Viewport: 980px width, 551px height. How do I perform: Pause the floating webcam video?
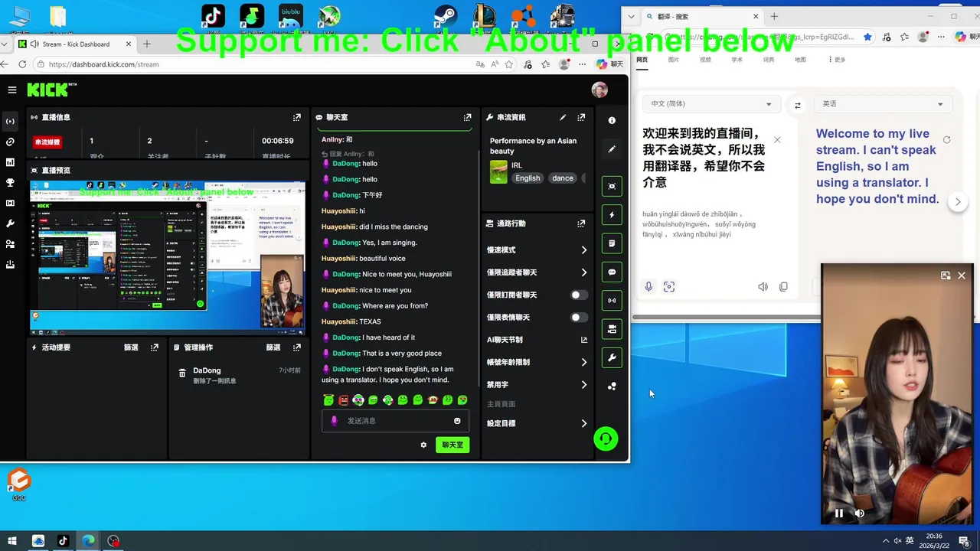839,514
